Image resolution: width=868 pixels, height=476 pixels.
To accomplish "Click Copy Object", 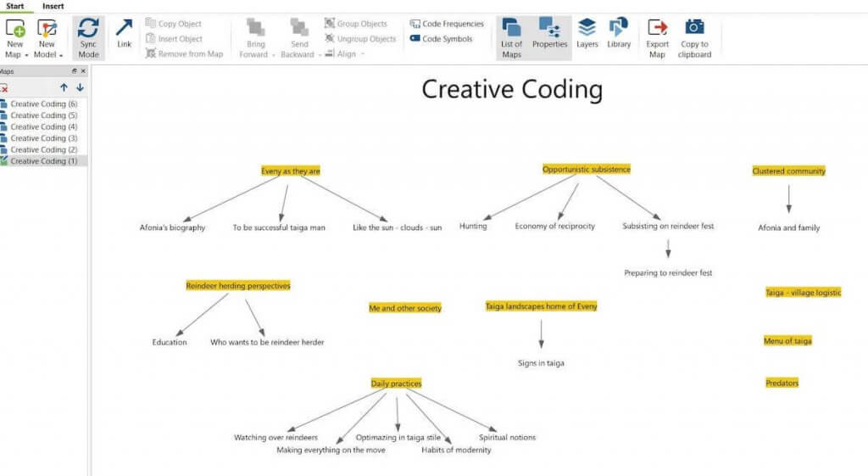I will (x=173, y=23).
